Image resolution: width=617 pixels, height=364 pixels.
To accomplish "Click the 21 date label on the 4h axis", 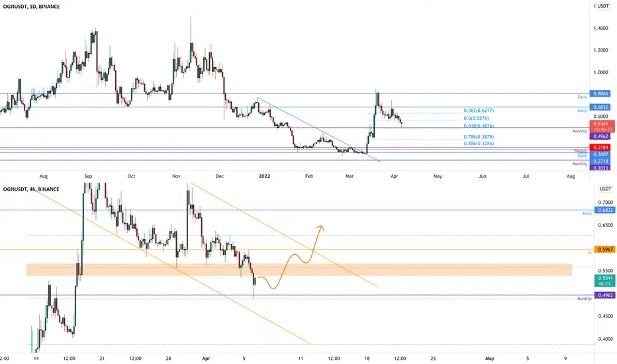I will click(x=103, y=359).
